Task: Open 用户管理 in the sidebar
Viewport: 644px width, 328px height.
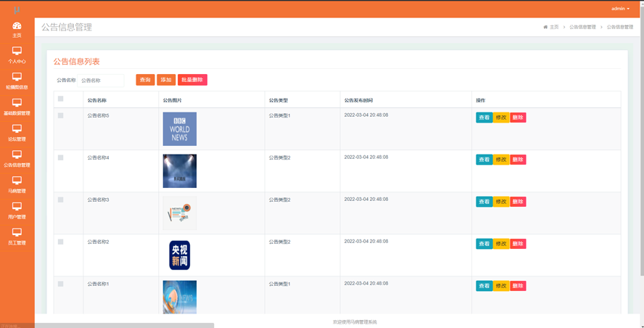Action: (17, 211)
